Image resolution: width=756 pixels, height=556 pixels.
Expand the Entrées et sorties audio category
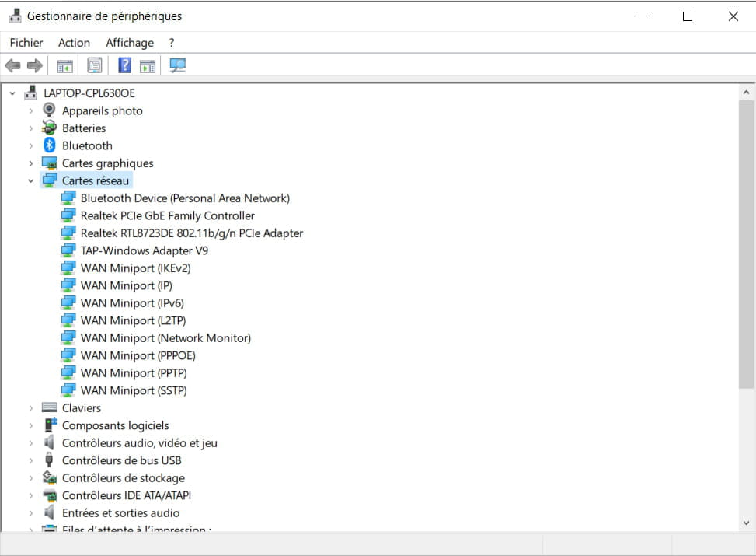[31, 513]
